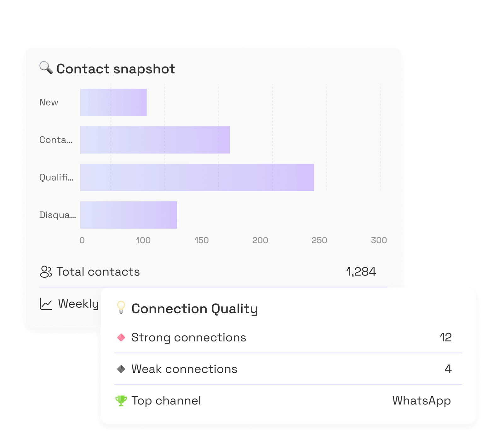Select the Disqualified bar in the chart
This screenshot has height=436, width=504.
129,215
